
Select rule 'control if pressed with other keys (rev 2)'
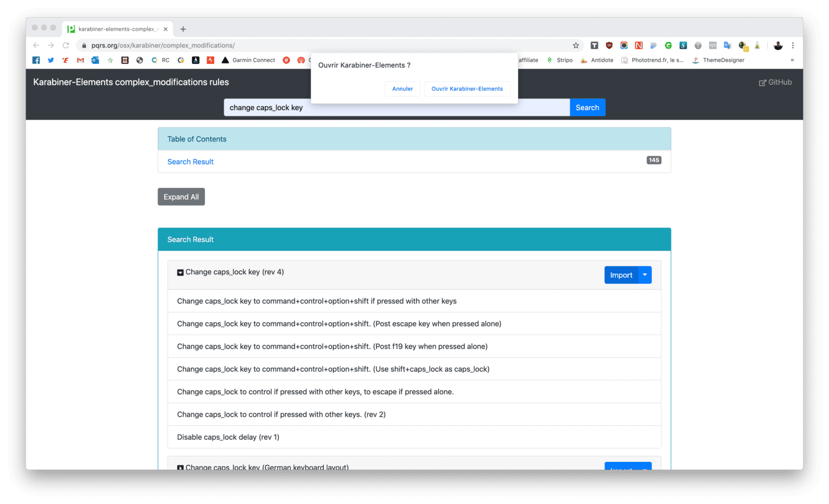(x=415, y=414)
